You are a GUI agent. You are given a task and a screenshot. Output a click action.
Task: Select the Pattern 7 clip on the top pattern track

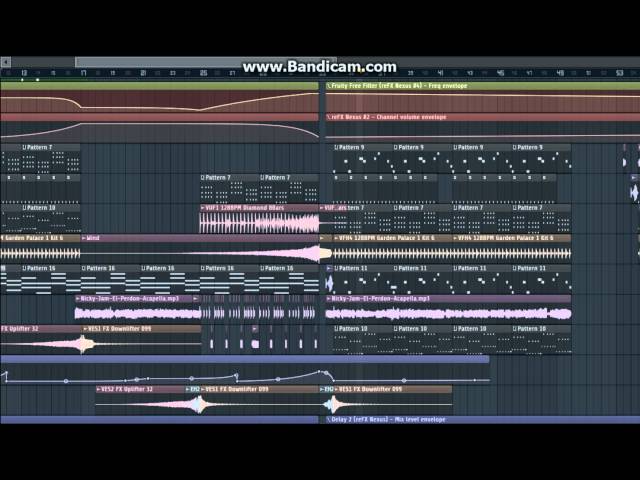click(50, 158)
